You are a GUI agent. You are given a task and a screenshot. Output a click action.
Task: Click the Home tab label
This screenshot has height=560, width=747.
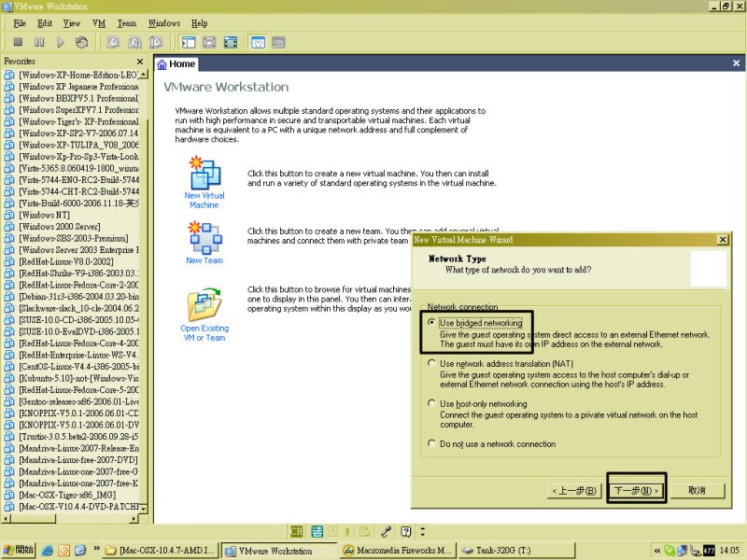coord(182,63)
